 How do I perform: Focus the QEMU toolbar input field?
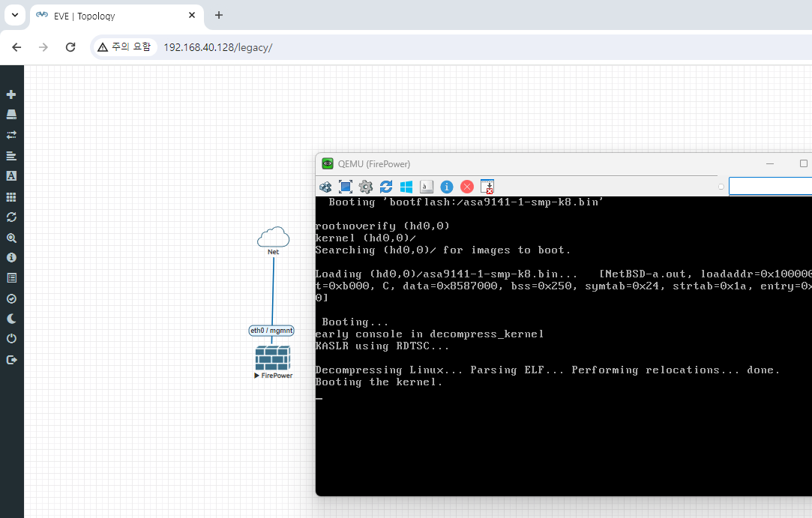(770, 187)
